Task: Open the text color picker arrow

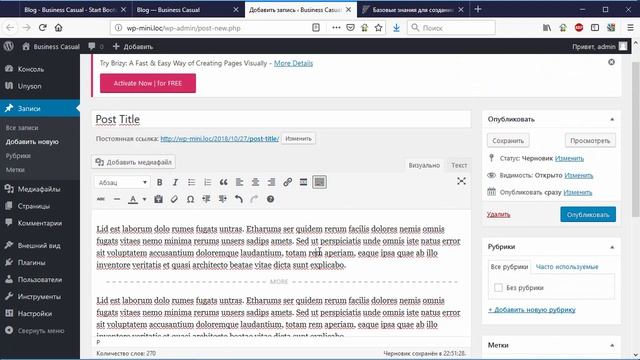Action: pyautogui.click(x=144, y=199)
